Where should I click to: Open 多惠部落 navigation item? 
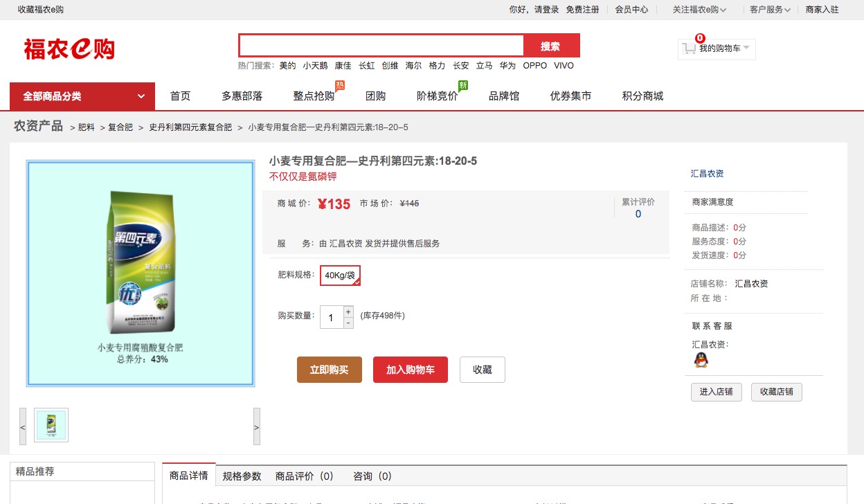[x=242, y=96]
